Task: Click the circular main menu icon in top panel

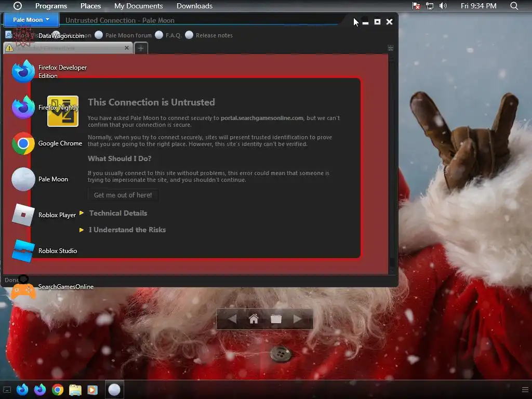Action: click(17, 6)
